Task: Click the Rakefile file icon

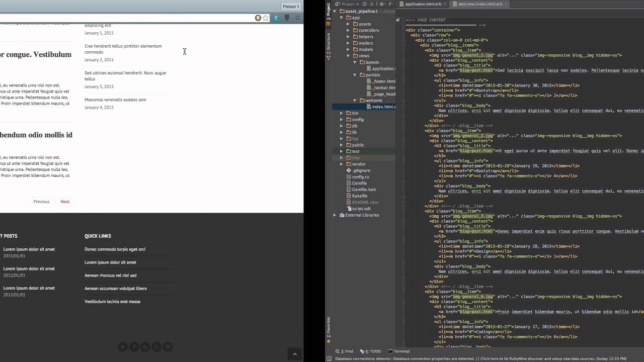Action: [x=349, y=196]
